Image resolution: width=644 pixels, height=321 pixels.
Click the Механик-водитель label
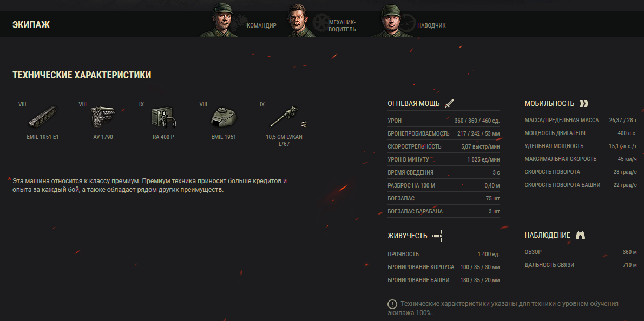[342, 25]
